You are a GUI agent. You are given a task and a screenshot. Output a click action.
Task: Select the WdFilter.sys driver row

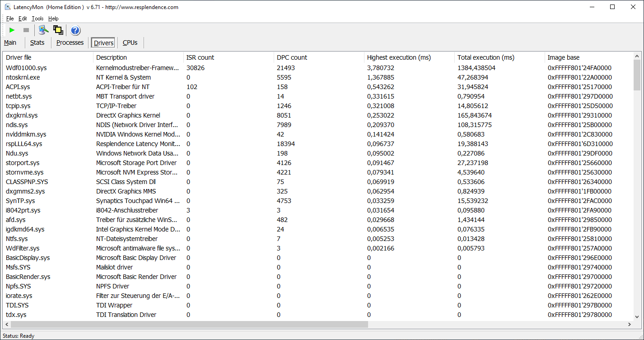pyautogui.click(x=318, y=248)
